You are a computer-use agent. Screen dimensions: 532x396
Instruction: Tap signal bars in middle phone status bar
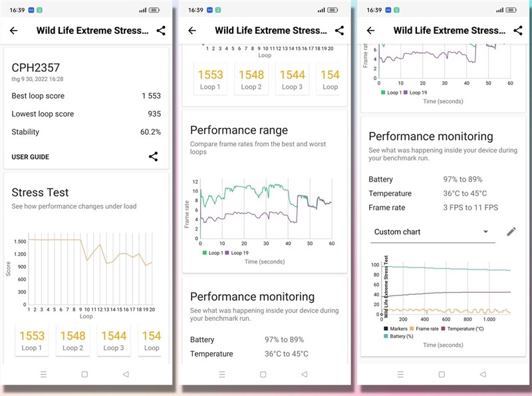tap(321, 10)
